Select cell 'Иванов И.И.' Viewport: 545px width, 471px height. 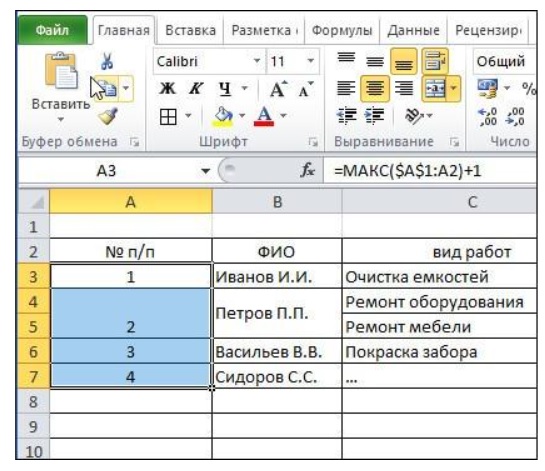(x=277, y=277)
